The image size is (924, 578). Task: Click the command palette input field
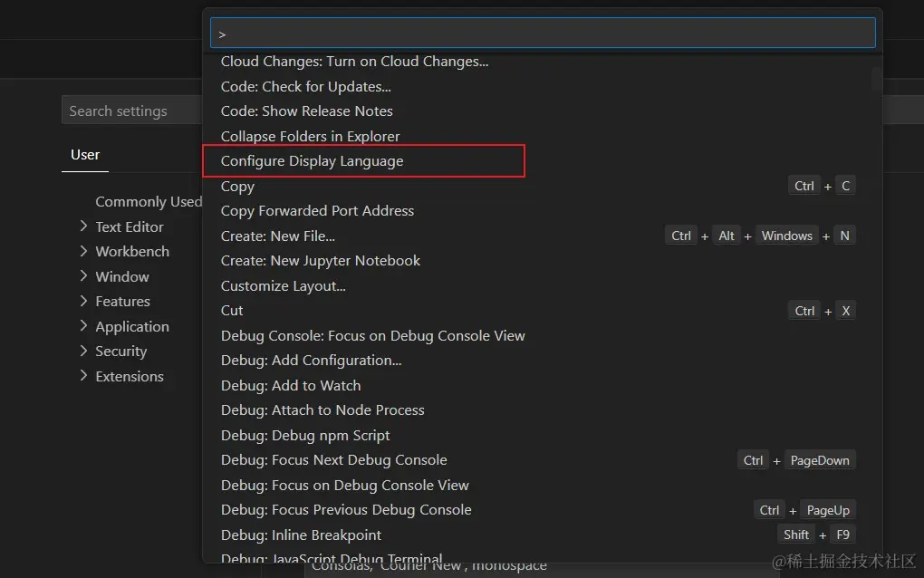click(542, 33)
